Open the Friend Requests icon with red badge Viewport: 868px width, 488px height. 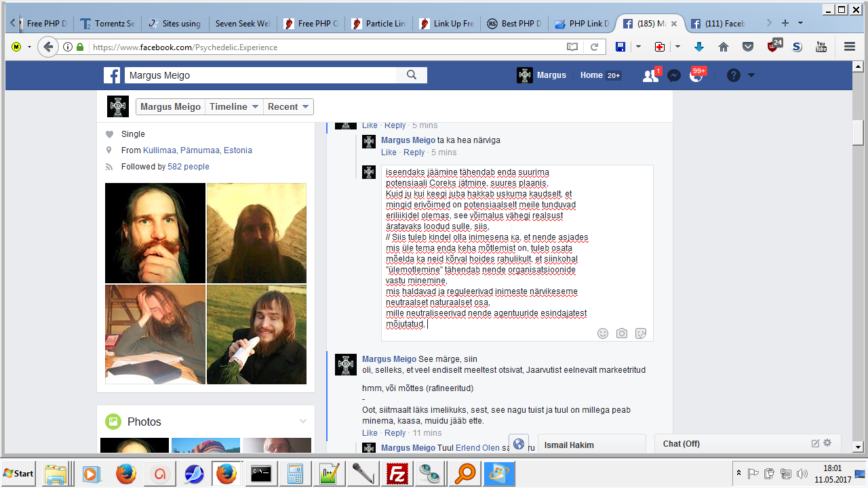[x=651, y=75]
